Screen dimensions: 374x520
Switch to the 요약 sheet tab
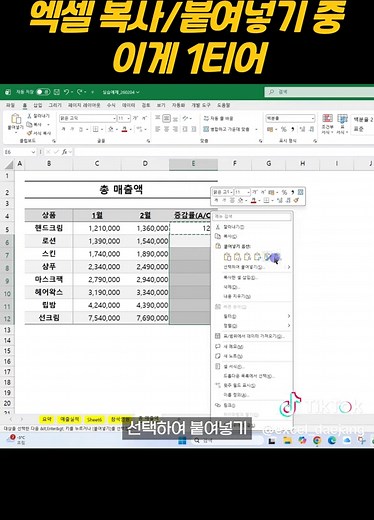coord(47,419)
